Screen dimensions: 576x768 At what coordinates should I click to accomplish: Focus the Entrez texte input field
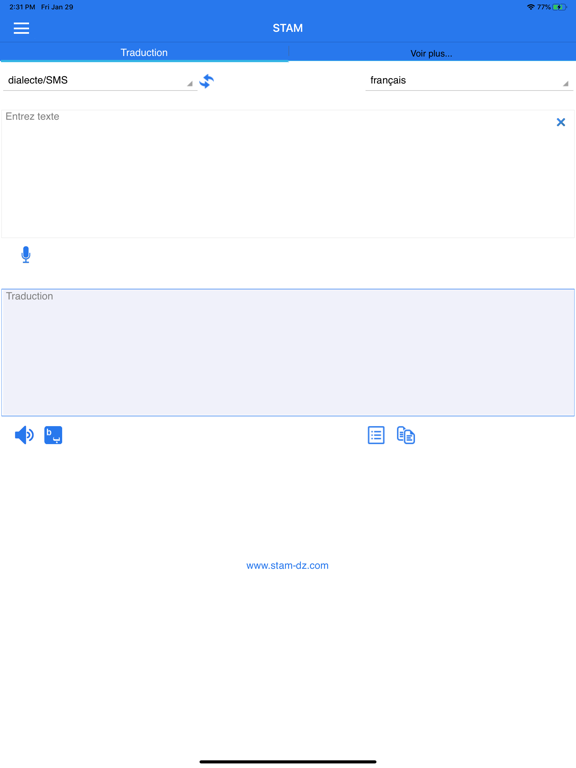(x=288, y=174)
